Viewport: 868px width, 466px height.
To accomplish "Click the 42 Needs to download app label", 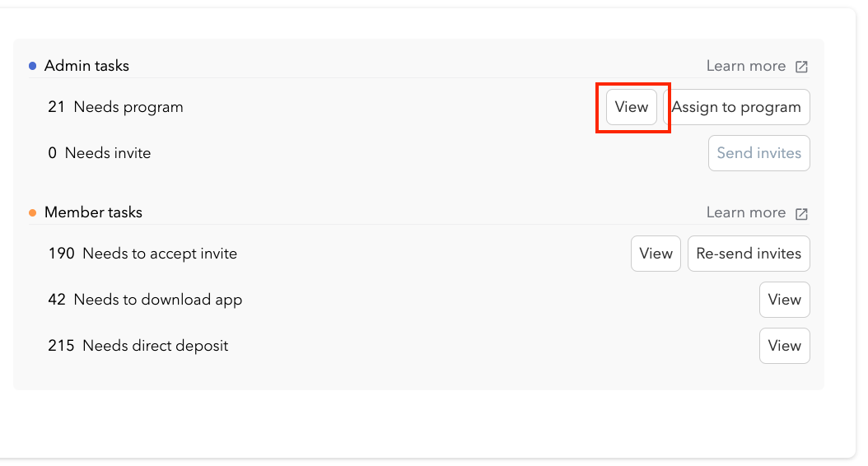I will pos(145,300).
